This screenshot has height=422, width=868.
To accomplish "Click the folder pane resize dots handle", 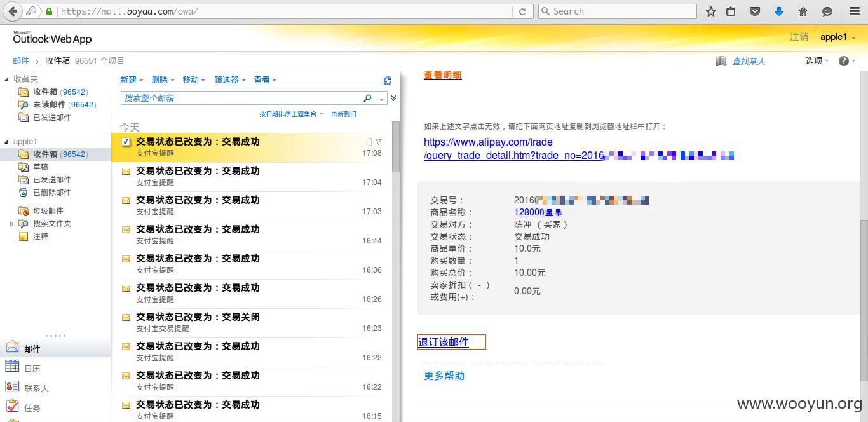I will pyautogui.click(x=55, y=336).
